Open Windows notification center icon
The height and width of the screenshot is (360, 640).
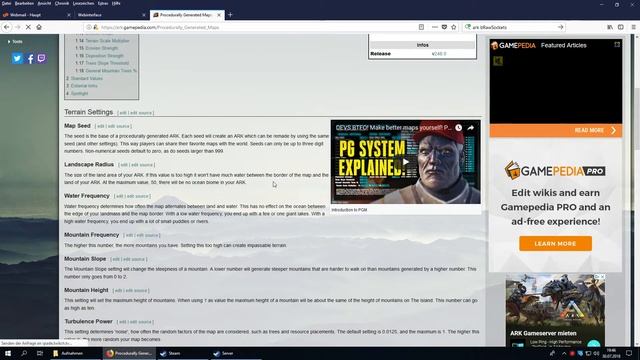click(x=629, y=353)
